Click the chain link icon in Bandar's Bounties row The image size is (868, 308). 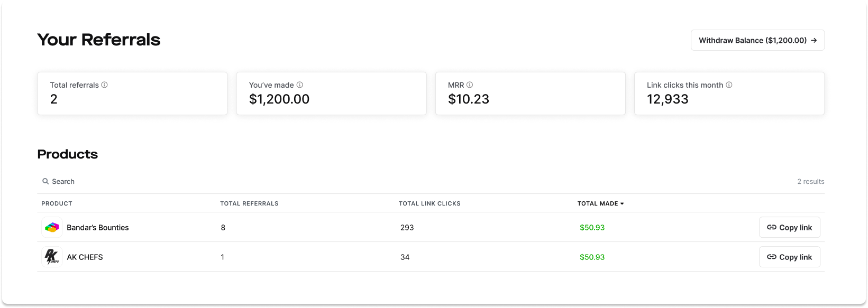[772, 228]
